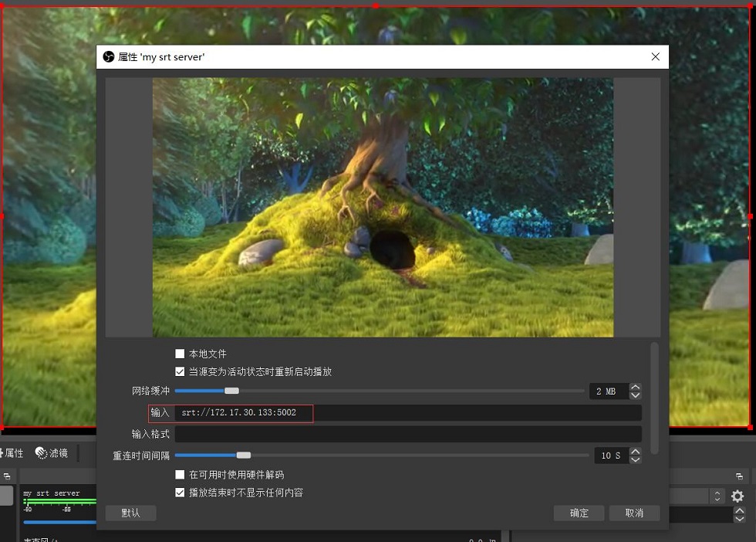Click the 2 MB network buffer value box
The image size is (756, 542).
point(609,391)
